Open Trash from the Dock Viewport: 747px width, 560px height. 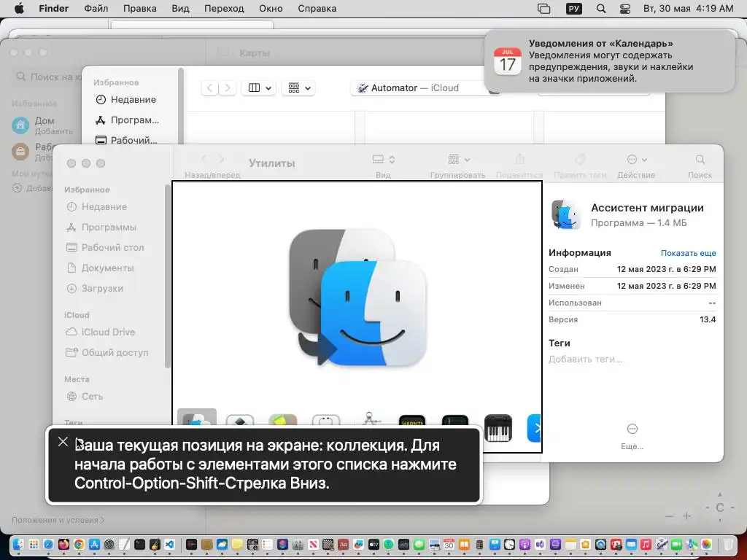729,544
